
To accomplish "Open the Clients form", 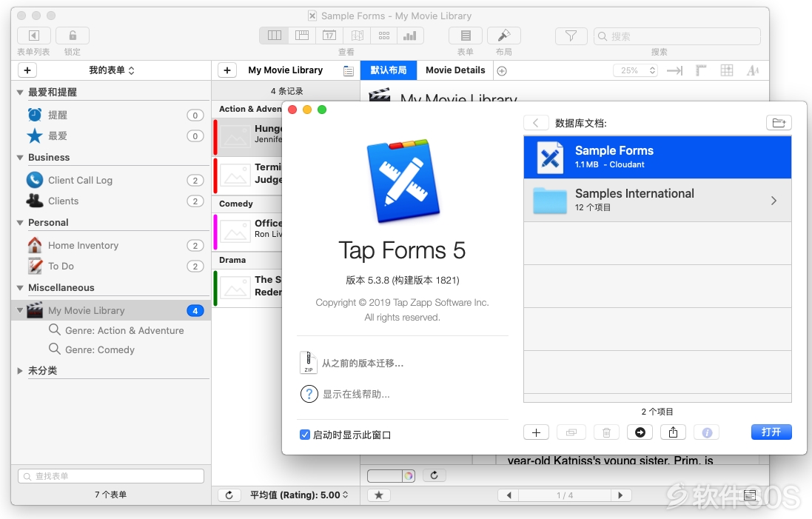I will (x=111, y=201).
